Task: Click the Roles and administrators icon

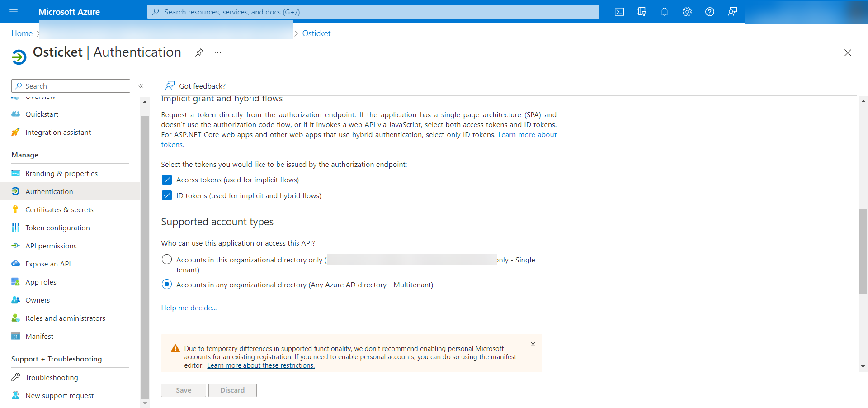Action: point(16,318)
